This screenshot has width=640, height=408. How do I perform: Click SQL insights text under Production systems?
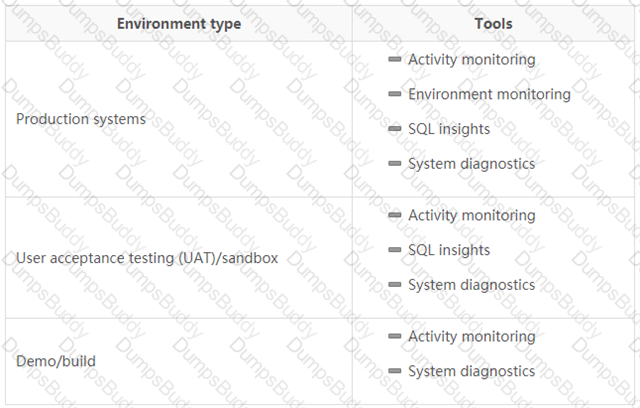pos(449,129)
